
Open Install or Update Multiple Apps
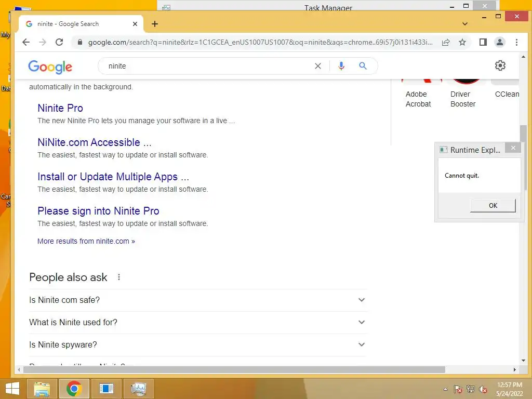113,177
